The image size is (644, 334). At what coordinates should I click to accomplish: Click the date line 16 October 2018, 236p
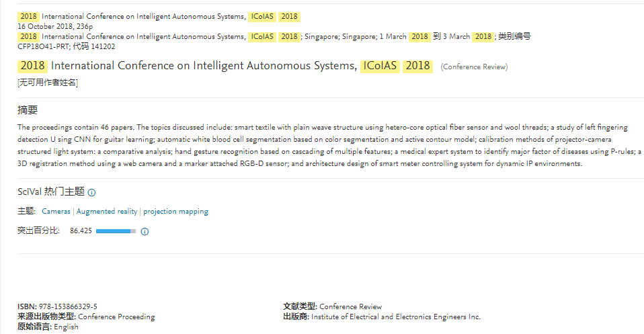click(x=55, y=26)
